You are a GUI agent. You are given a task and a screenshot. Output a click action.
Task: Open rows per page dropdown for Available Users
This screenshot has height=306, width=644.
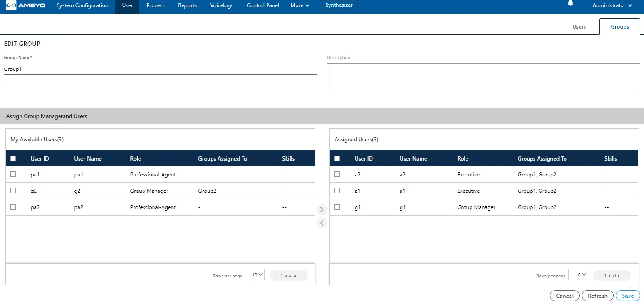pos(255,275)
